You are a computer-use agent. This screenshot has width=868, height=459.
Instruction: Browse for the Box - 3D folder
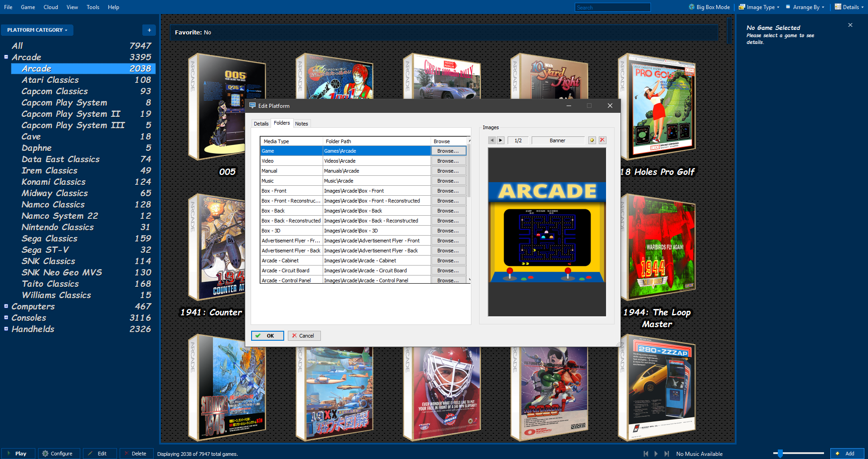448,231
